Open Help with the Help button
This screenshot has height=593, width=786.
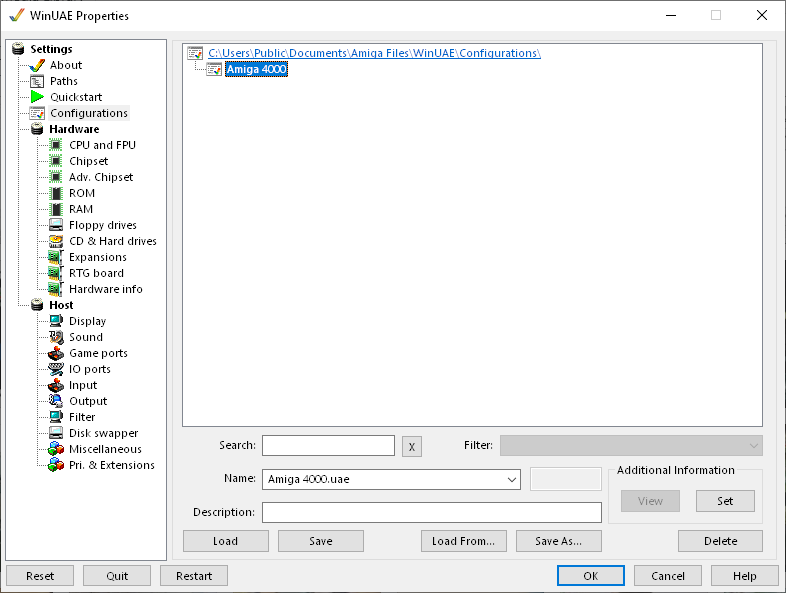[x=744, y=576]
